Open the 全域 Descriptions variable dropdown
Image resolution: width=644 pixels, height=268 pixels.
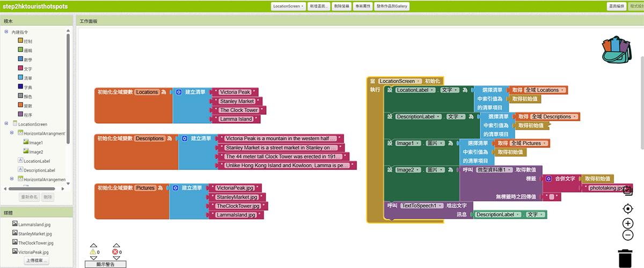point(553,116)
